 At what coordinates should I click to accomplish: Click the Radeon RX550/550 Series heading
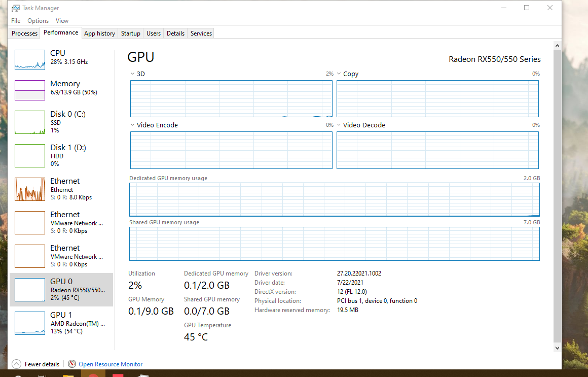pyautogui.click(x=495, y=59)
